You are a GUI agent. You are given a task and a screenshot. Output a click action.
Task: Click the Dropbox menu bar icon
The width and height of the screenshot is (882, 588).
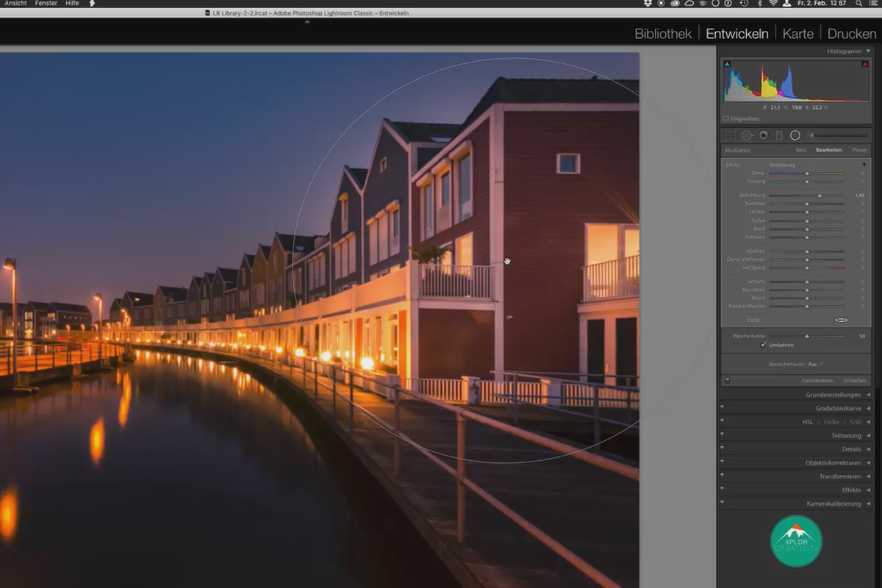click(x=648, y=4)
